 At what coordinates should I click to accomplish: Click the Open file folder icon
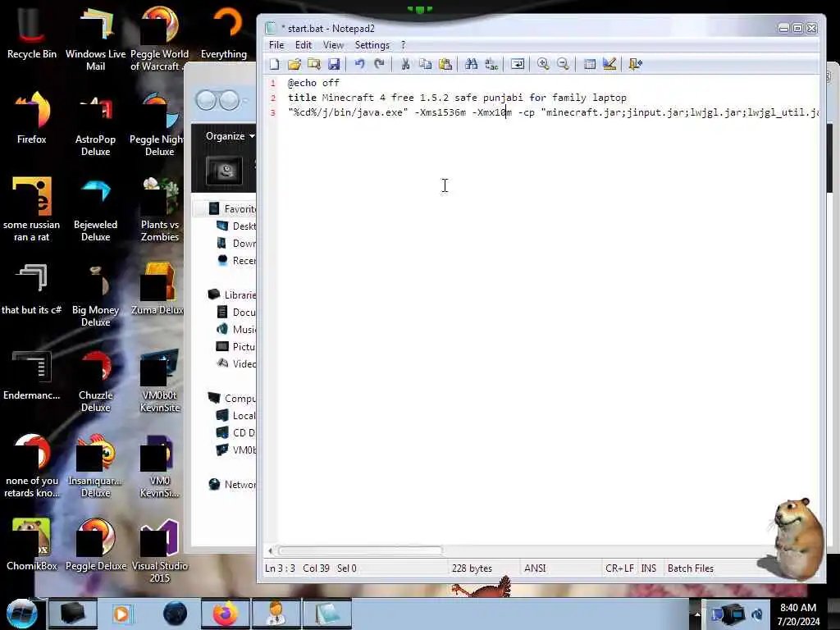[294, 64]
